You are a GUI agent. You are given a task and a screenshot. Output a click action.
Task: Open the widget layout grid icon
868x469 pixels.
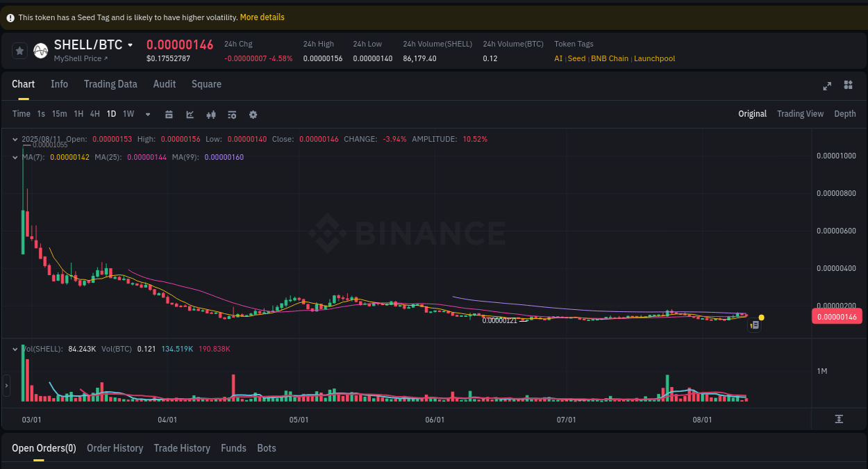click(x=848, y=85)
